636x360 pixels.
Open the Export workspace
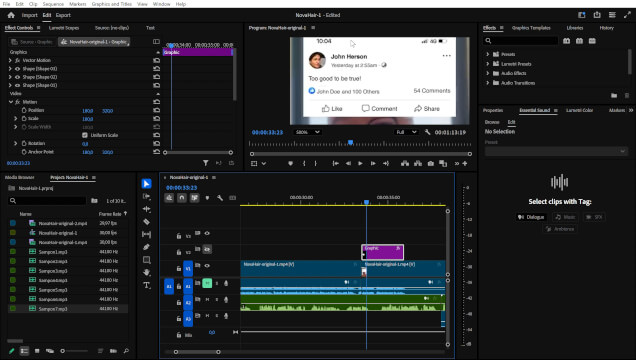pyautogui.click(x=63, y=15)
